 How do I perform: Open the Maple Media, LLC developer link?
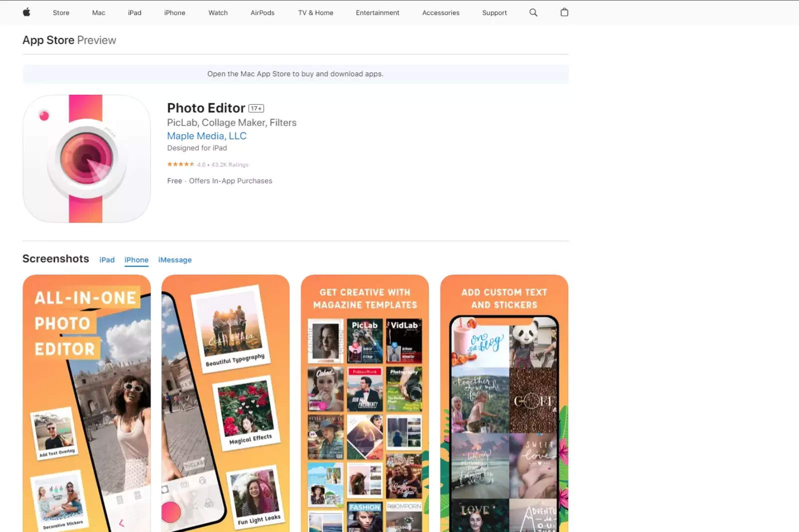coord(207,136)
